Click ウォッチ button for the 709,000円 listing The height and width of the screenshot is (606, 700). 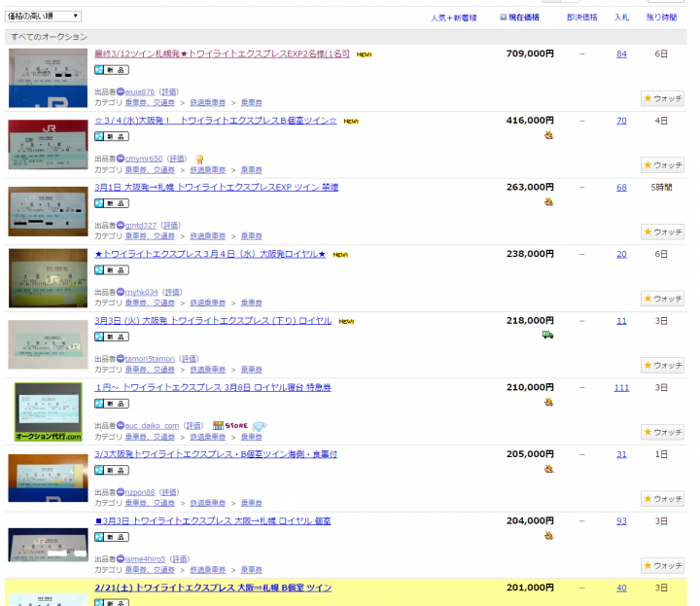663,98
